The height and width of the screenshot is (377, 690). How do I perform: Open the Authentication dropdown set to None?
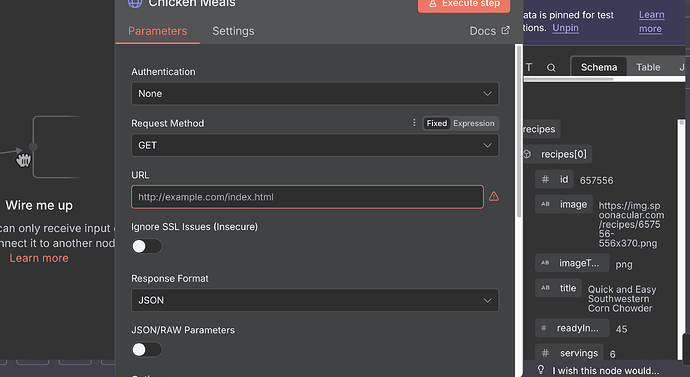pyautogui.click(x=315, y=94)
